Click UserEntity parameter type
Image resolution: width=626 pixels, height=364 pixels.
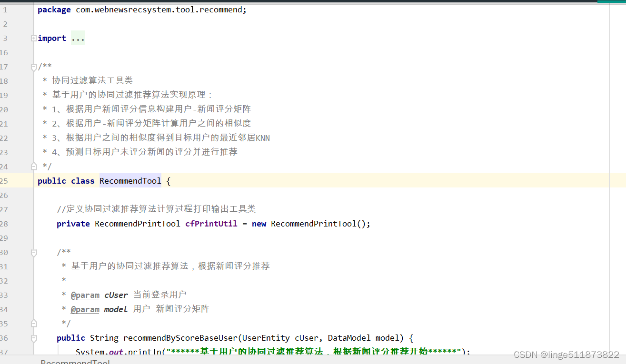(x=266, y=338)
